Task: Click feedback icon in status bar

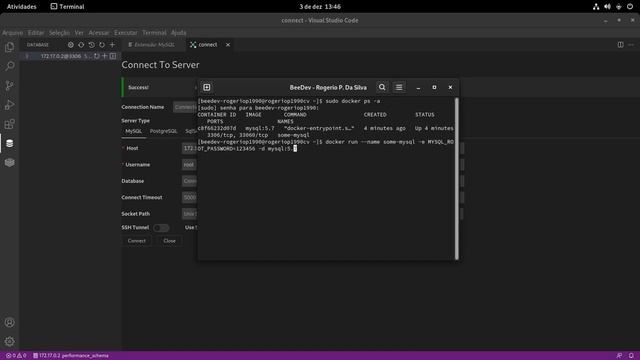Action: 619,356
